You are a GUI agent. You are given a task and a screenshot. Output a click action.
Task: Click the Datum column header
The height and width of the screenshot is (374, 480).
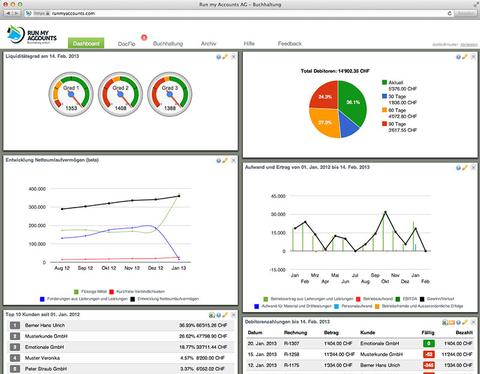coord(255,333)
